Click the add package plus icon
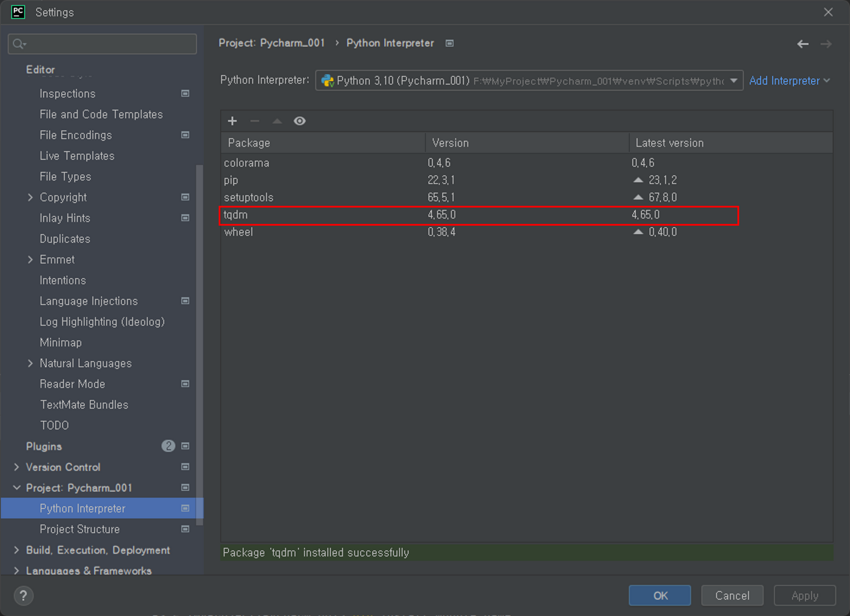Screen dimensions: 850x616 pyautogui.click(x=232, y=121)
